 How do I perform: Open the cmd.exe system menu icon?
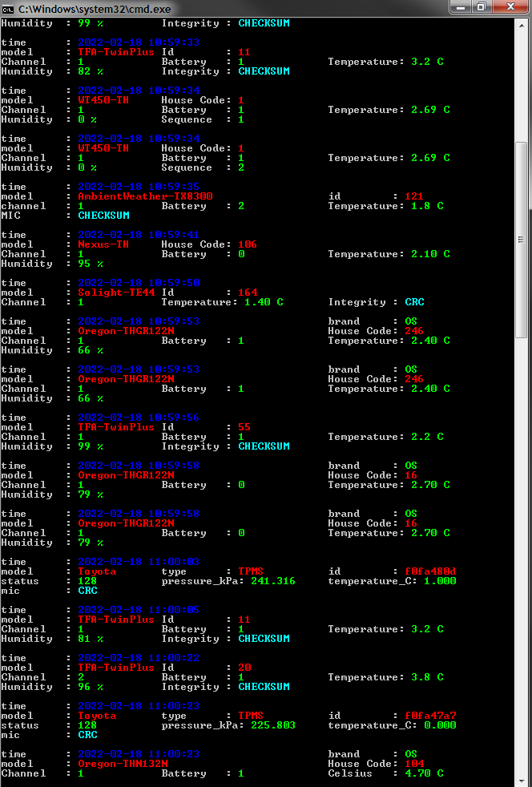[x=7, y=9]
